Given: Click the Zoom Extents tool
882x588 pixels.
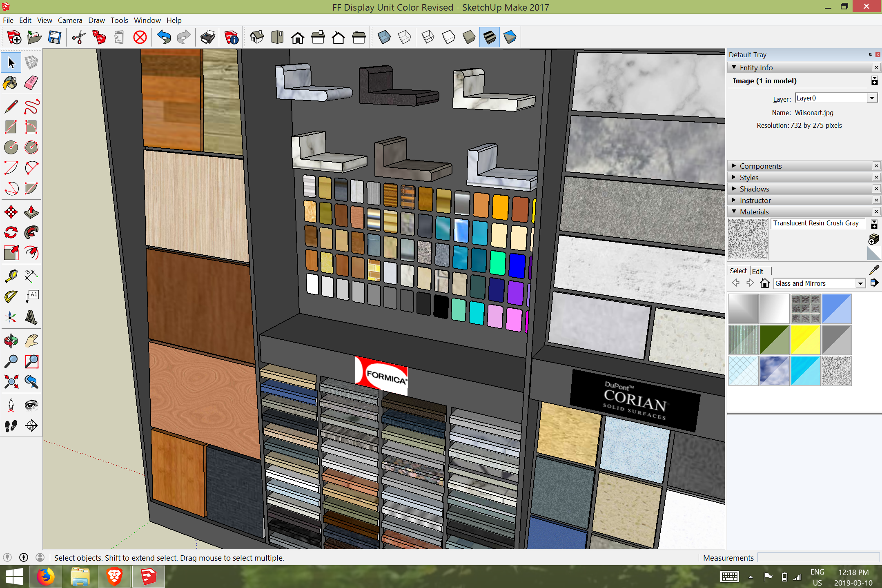Looking at the screenshot, I should tap(11, 382).
